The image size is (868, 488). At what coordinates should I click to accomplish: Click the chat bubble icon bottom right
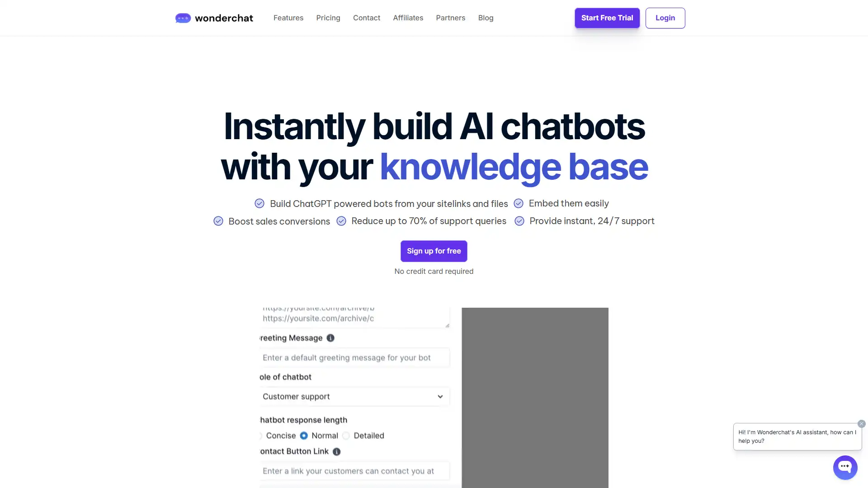point(845,467)
